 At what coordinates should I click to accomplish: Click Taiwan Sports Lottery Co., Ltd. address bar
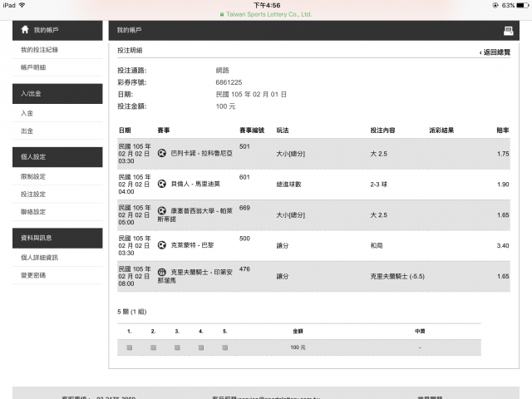click(x=266, y=15)
